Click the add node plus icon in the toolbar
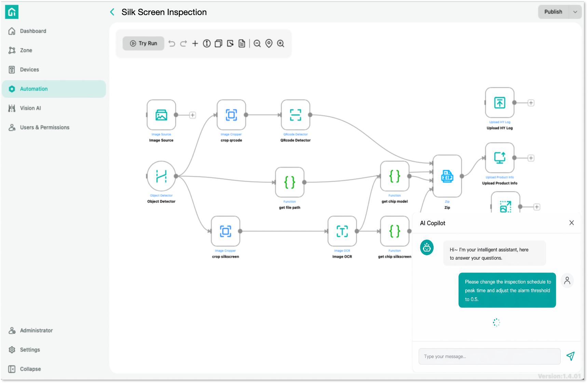The width and height of the screenshot is (588, 384). pos(195,43)
